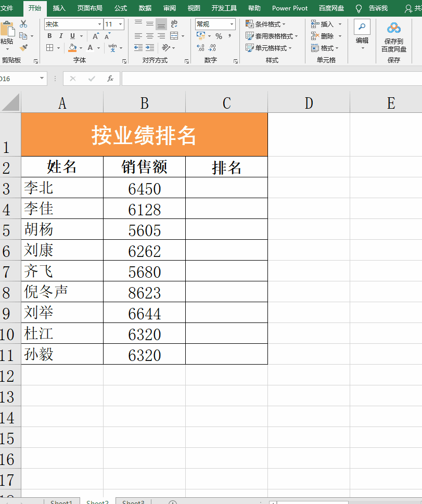Toggle Align Right
This screenshot has width=422, height=504.
(161, 36)
